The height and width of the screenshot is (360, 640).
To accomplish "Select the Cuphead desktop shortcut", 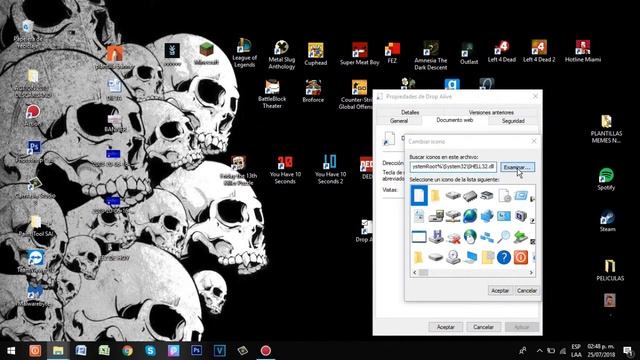I will (316, 55).
